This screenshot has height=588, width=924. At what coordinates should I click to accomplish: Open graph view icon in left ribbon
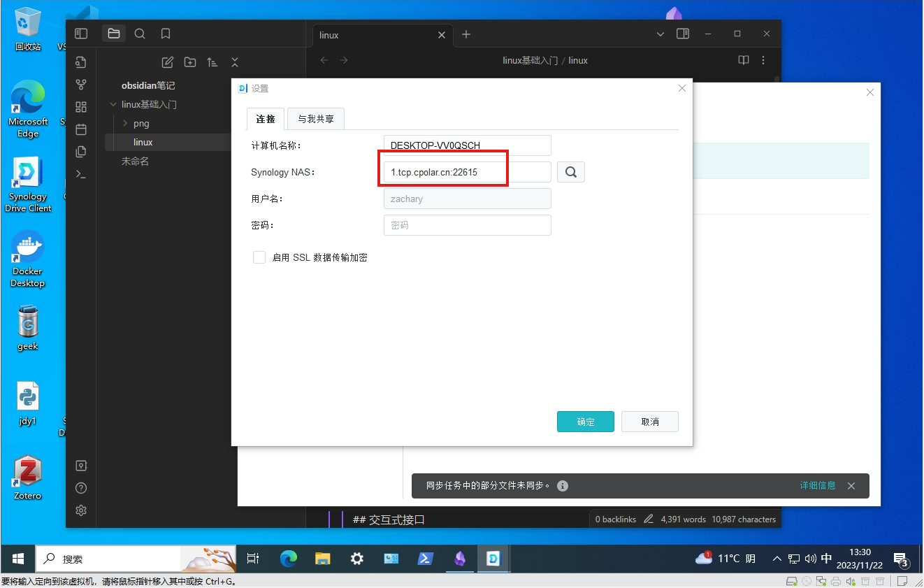coord(81,85)
